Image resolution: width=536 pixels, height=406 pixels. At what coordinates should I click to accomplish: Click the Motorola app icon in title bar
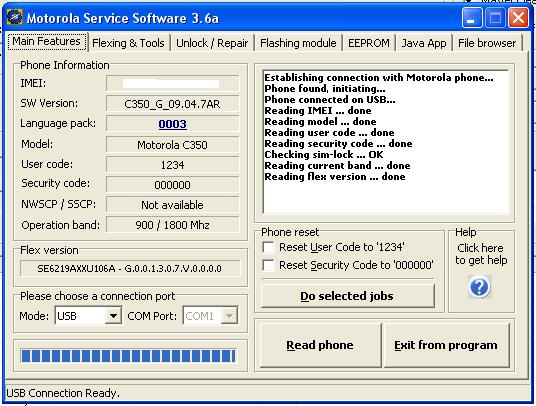click(x=15, y=17)
